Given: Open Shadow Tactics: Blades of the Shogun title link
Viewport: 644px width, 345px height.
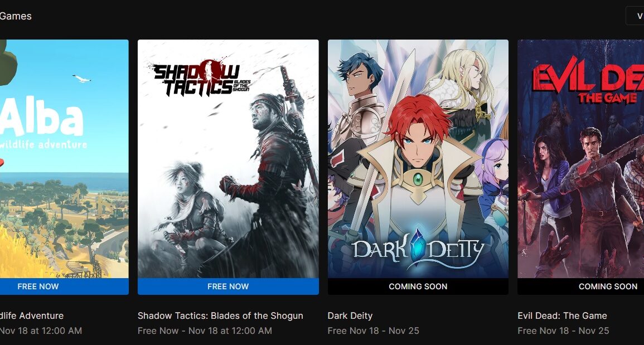Looking at the screenshot, I should click(220, 316).
